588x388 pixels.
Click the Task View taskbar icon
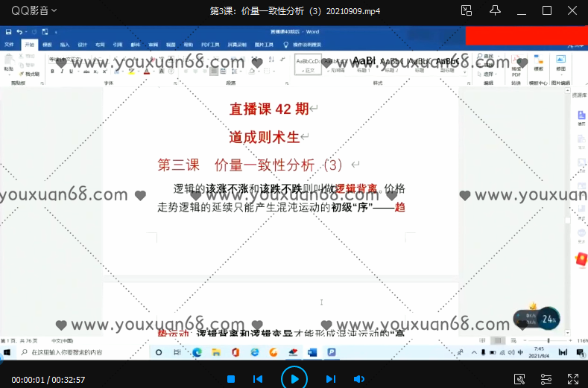177,352
